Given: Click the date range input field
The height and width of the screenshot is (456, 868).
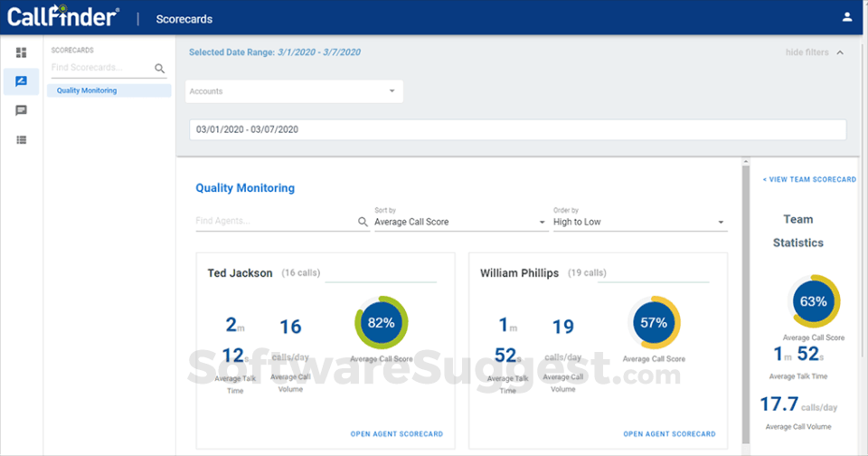Looking at the screenshot, I should (x=517, y=129).
